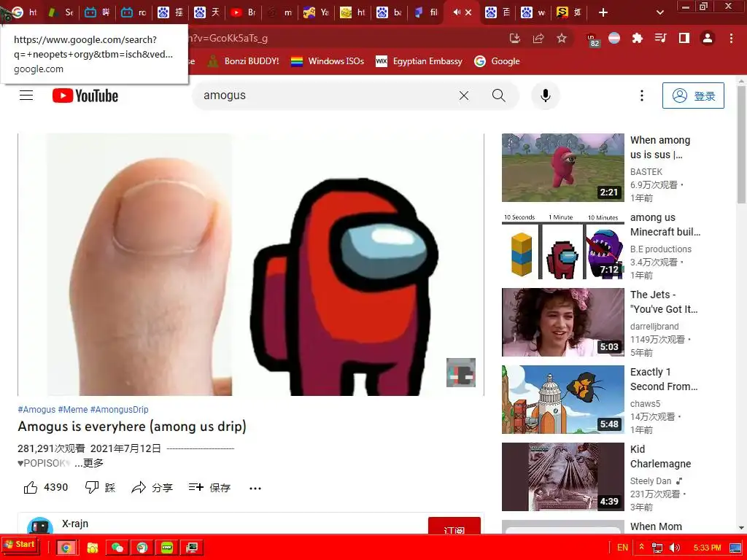Switch to the 'ba' Baidu tab
The height and width of the screenshot is (560, 747).
(390, 12)
